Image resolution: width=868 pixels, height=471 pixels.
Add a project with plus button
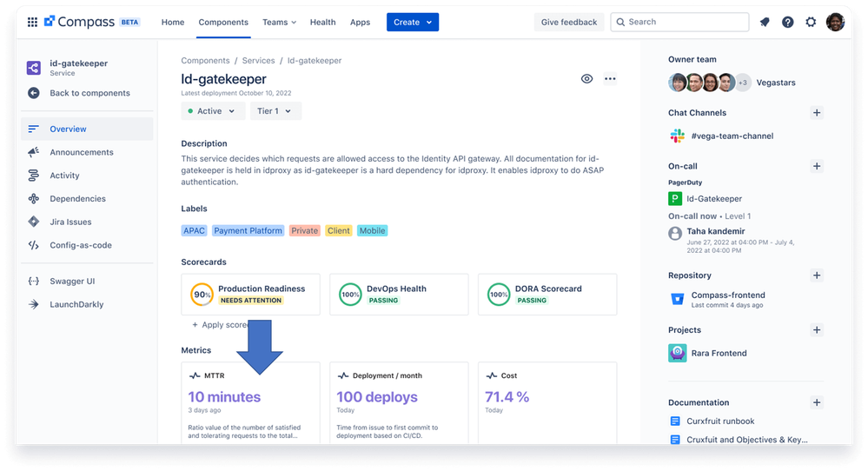tap(817, 330)
